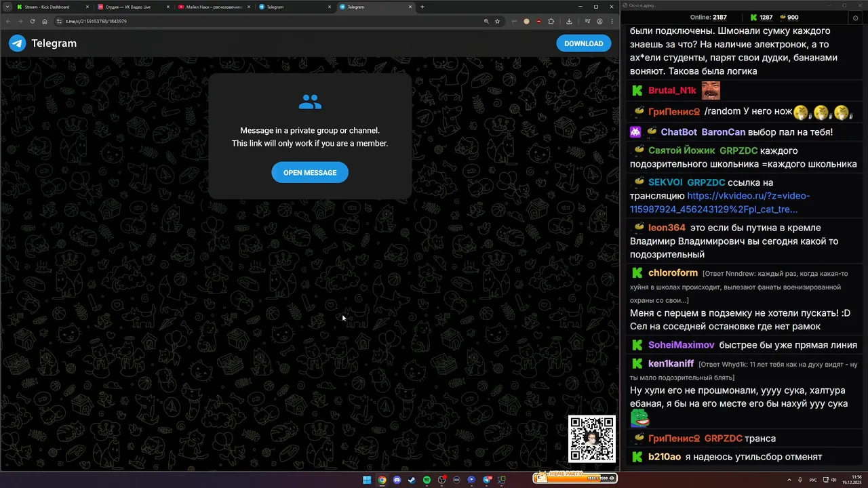Click the group members icon in the card
868x488 pixels.
(310, 102)
